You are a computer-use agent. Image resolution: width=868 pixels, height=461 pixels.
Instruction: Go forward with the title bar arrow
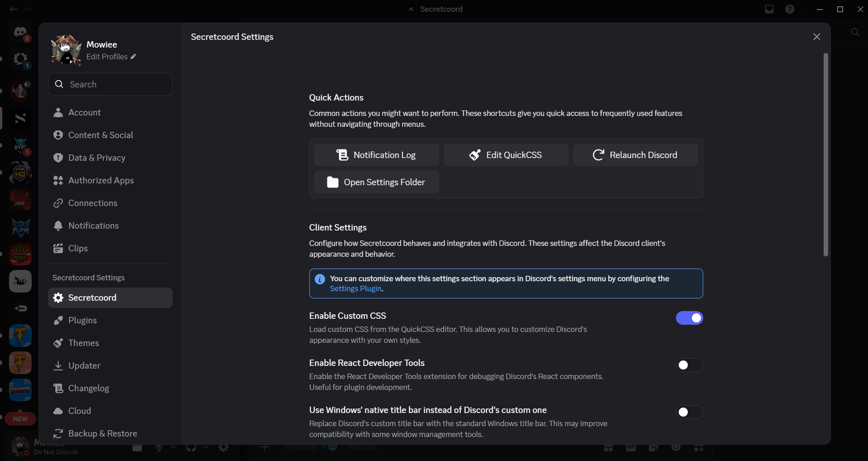tap(27, 9)
